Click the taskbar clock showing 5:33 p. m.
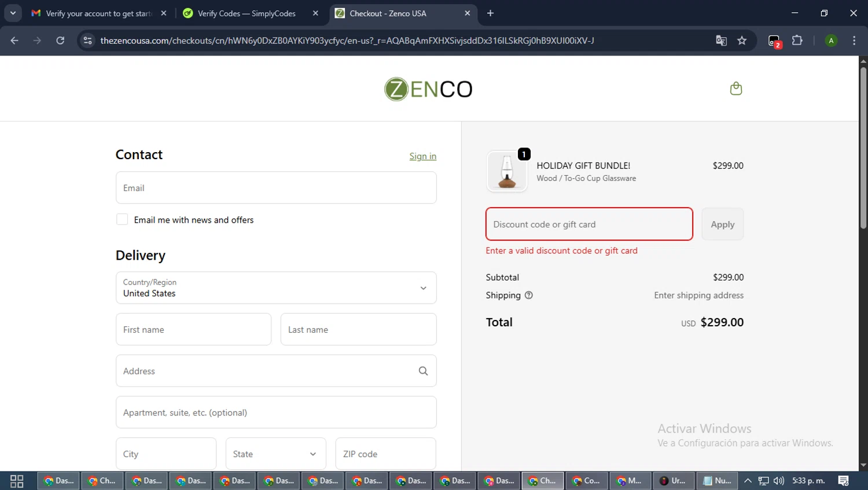The height and width of the screenshot is (490, 868). 808,481
